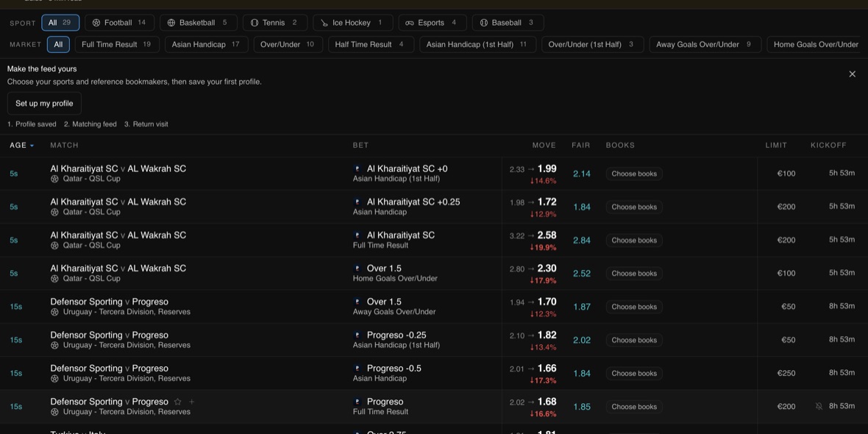Show only Tennis bets

[x=274, y=23]
